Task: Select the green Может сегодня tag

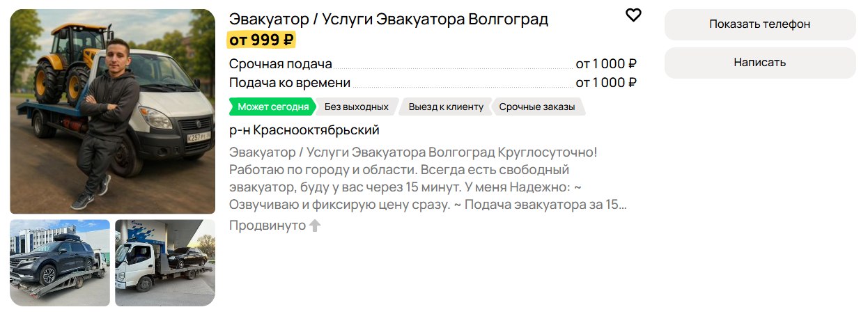Action: (272, 107)
